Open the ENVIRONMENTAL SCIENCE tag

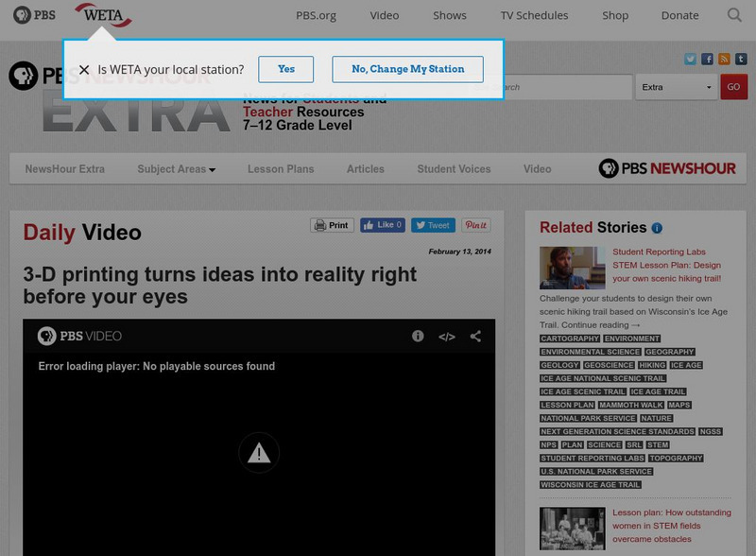pyautogui.click(x=590, y=352)
